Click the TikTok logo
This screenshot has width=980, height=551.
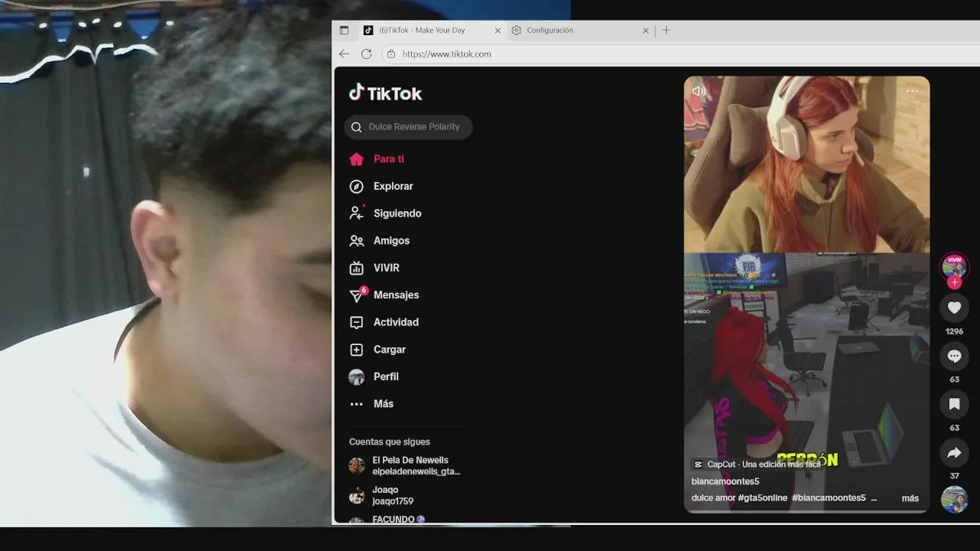386,93
